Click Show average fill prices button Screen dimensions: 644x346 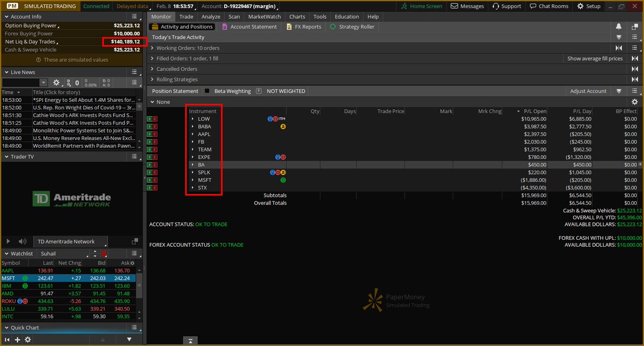(595, 58)
